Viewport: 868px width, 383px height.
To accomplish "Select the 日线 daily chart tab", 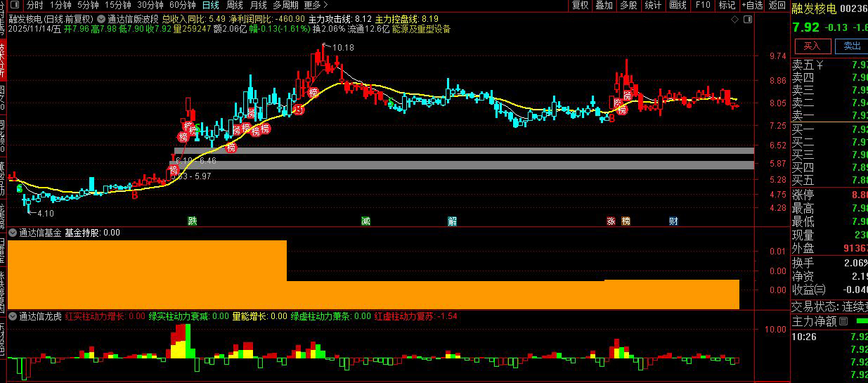I will [x=210, y=5].
